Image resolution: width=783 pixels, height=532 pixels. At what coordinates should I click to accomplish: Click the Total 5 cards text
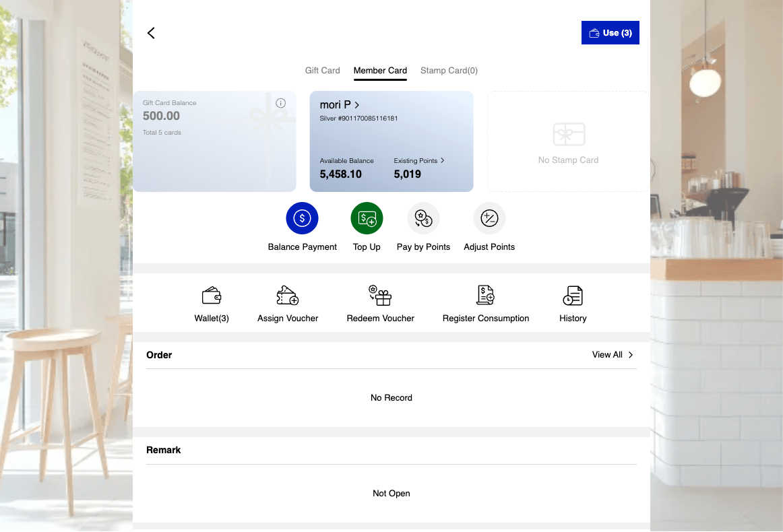pos(162,132)
